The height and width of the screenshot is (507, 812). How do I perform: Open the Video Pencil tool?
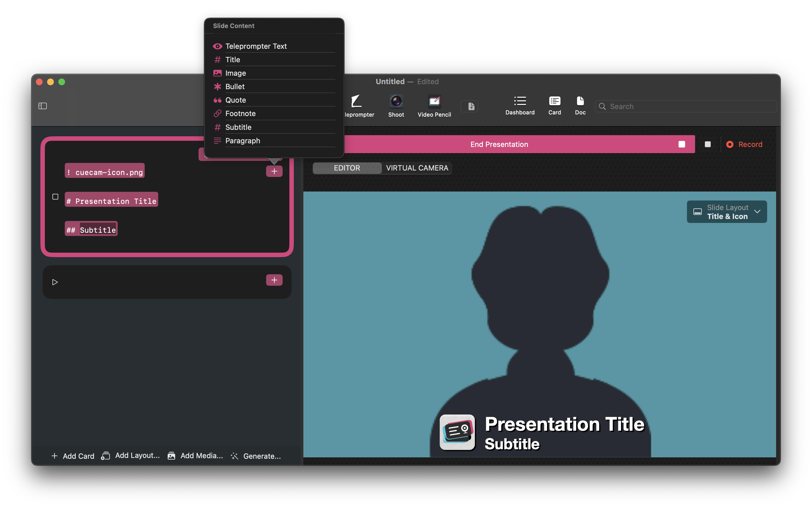point(434,102)
